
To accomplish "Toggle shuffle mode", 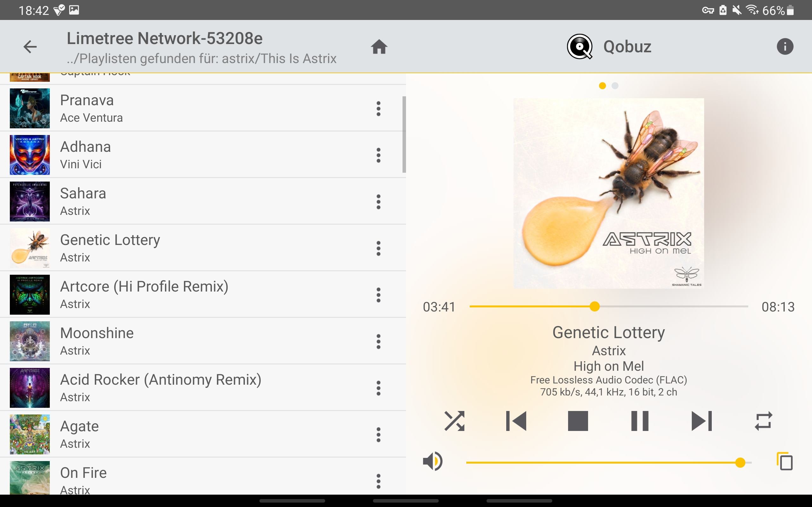I will coord(454,421).
